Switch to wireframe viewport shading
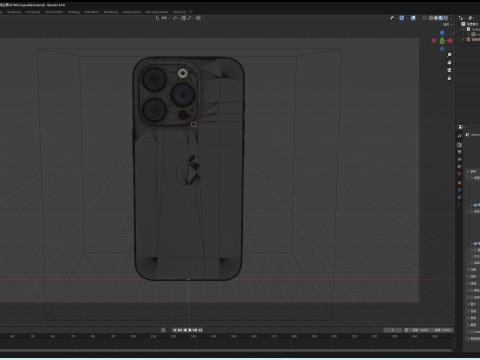This screenshot has height=360, width=480. [431, 18]
